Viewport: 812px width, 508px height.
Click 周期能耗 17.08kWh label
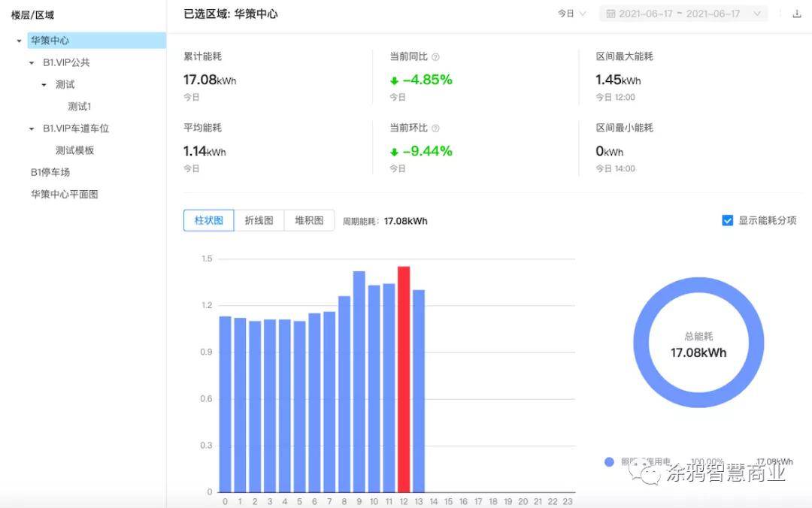385,221
